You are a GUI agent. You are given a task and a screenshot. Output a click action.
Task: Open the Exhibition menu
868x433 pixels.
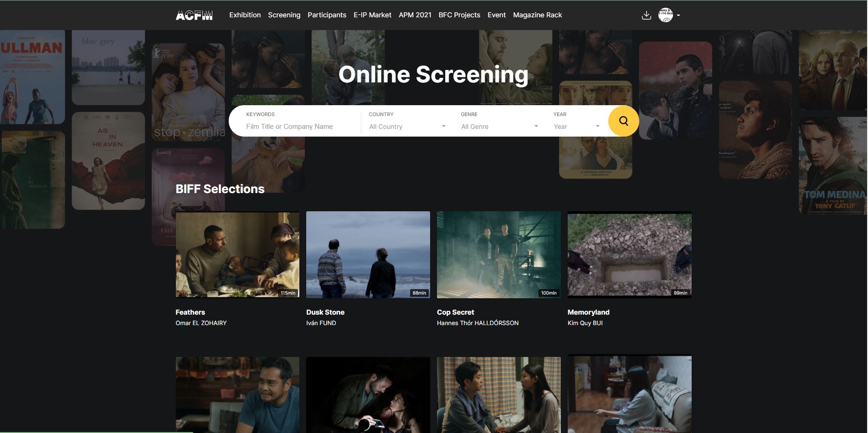(245, 15)
